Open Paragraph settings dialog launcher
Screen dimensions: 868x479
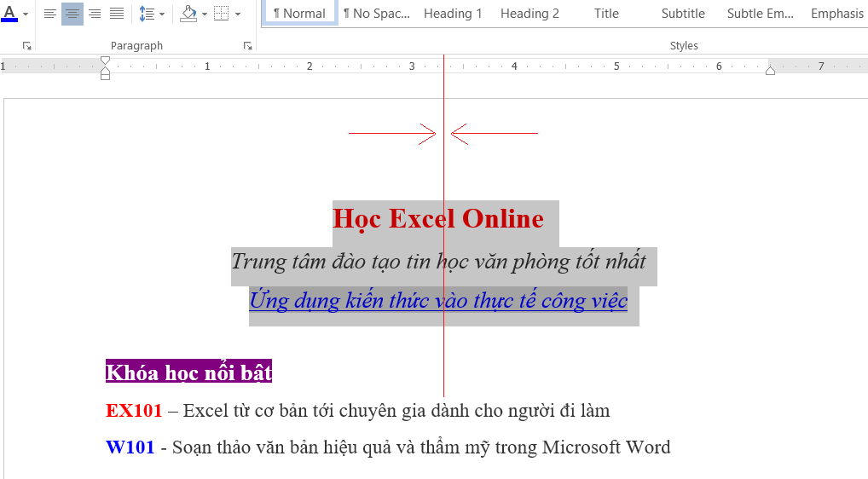tap(247, 46)
